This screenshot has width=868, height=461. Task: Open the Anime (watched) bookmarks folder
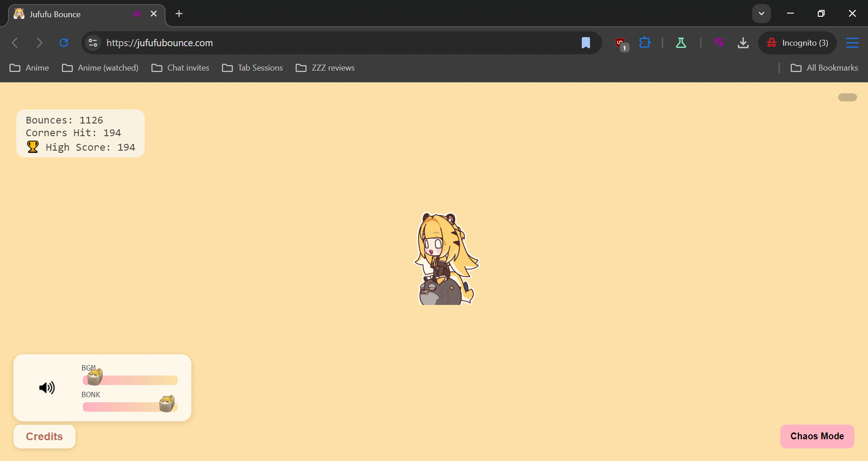point(100,68)
